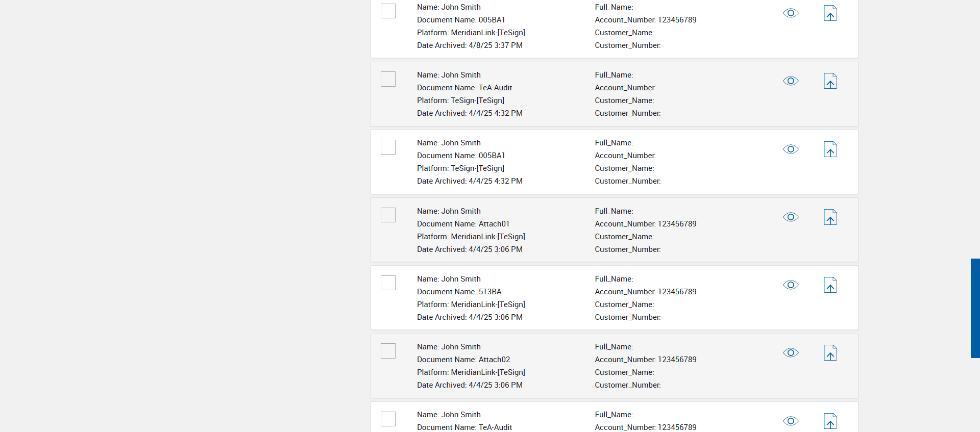
Task: Export the TeSign-platform 005BA1 document
Action: [830, 149]
